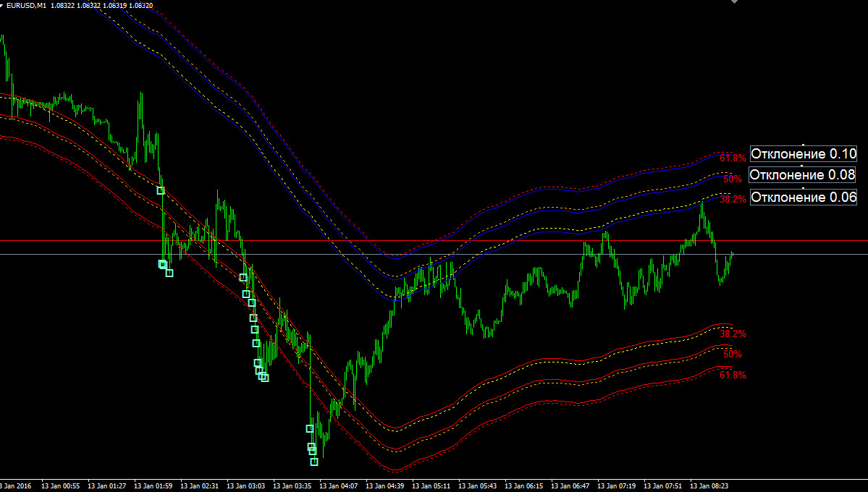The image size is (868, 492).
Task: Click the 13 Jan 05:43 time label
Action: coord(478,486)
